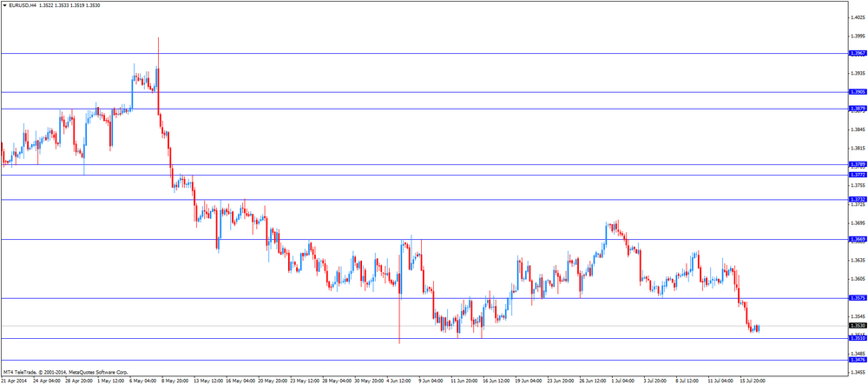Image resolution: width=868 pixels, height=385 pixels.
Task: Click the EURUSD,H4 chart title text
Action: 23,5
